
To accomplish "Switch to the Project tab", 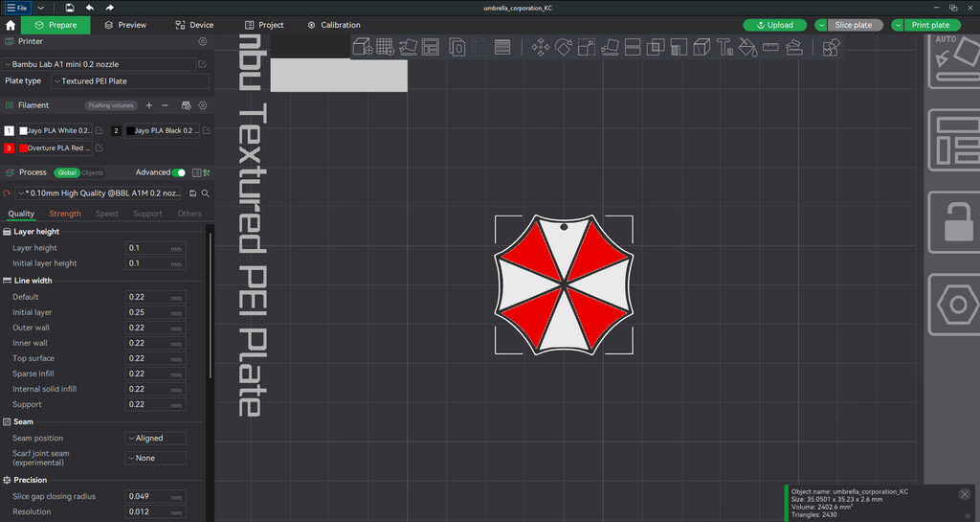I will tap(264, 25).
